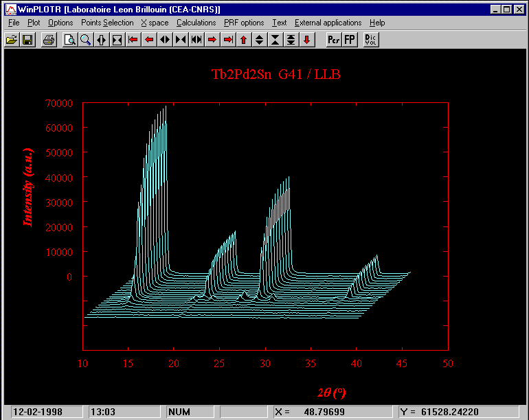Click the Intensity (a.u.) axis label
This screenshot has height=420, width=529.
point(28,187)
